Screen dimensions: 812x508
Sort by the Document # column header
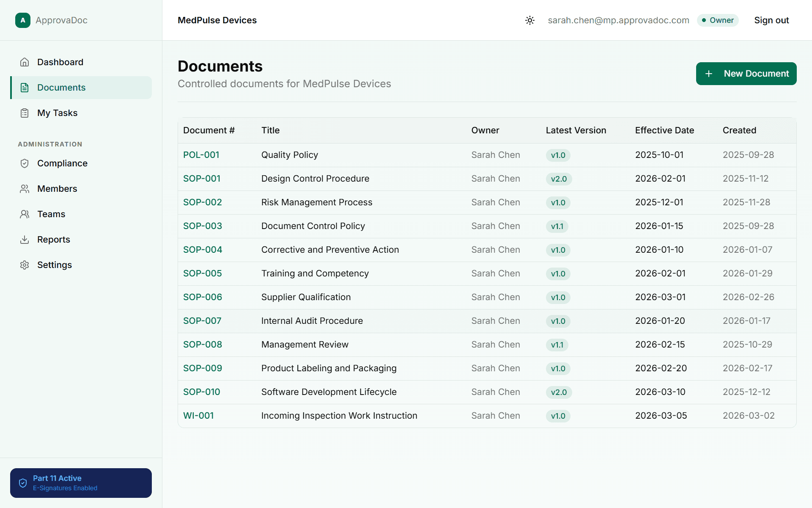click(x=209, y=130)
